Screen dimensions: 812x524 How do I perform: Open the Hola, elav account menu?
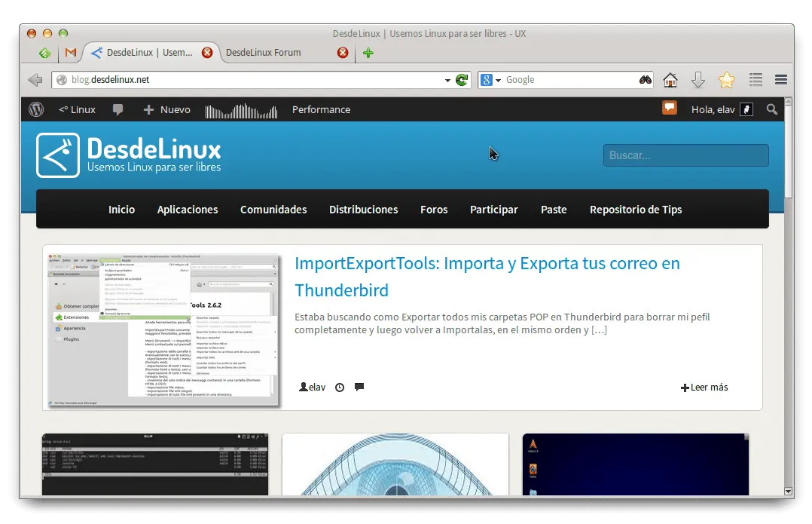[722, 109]
